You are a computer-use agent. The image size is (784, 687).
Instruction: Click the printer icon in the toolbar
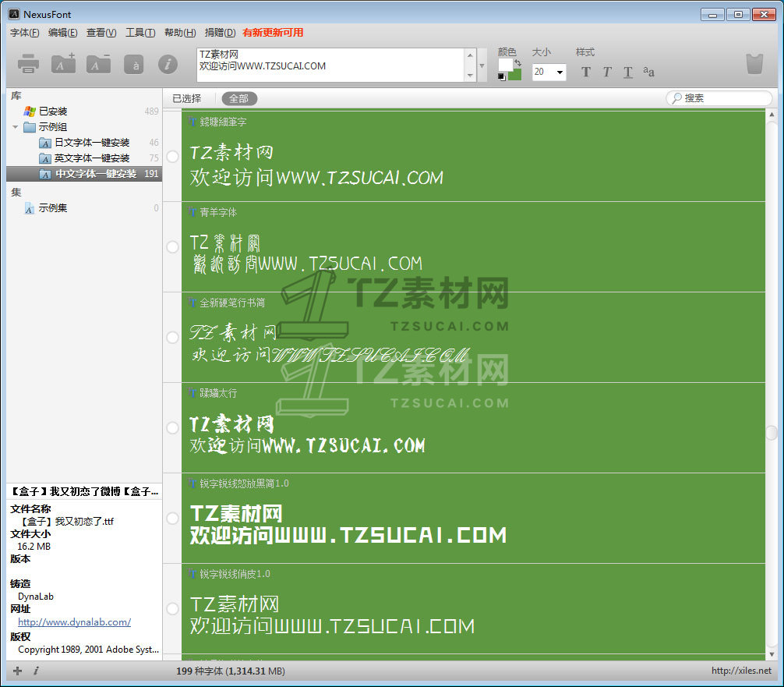click(x=28, y=64)
